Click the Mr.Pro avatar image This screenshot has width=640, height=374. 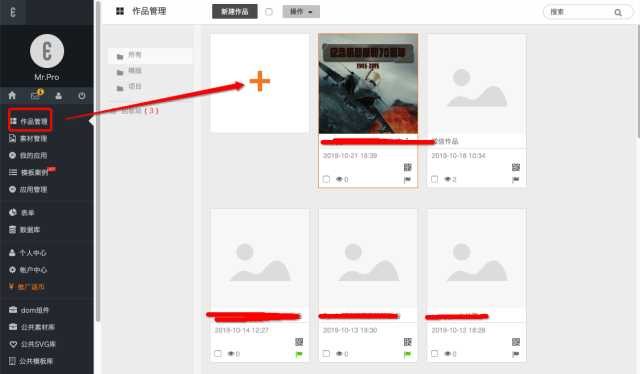(47, 51)
